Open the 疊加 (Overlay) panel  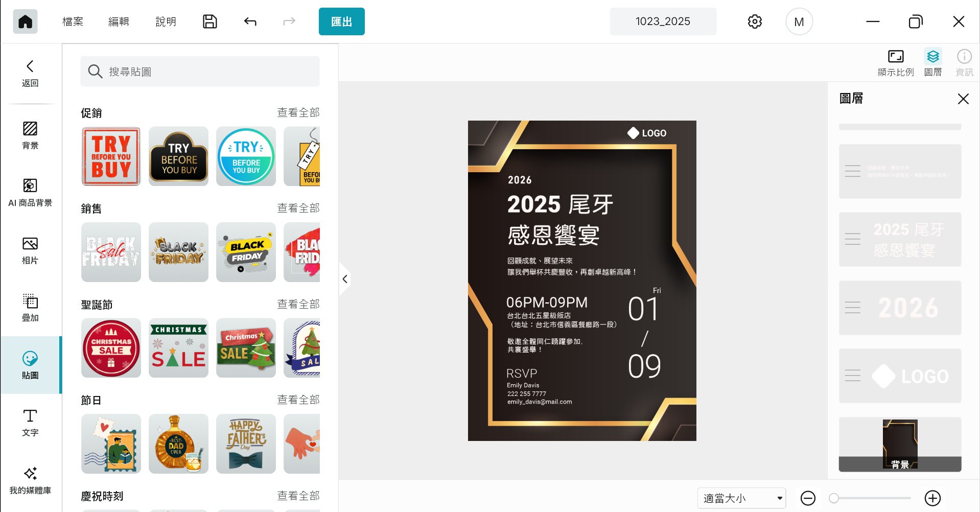pyautogui.click(x=31, y=308)
